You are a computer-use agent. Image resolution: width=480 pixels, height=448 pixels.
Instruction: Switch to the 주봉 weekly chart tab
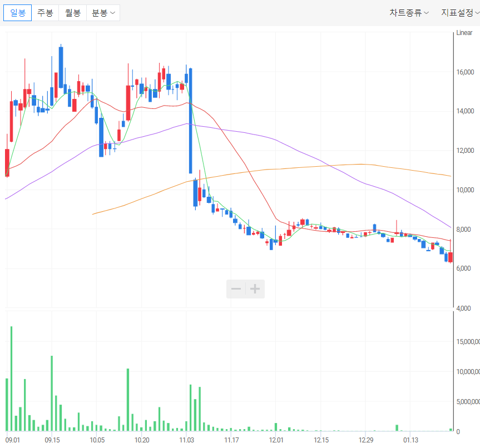[45, 13]
